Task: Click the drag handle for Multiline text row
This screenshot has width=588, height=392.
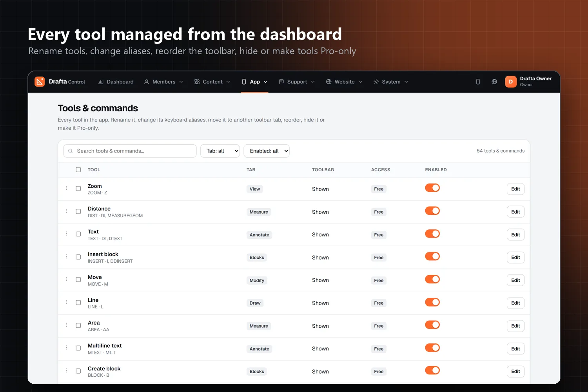Action: pyautogui.click(x=66, y=348)
